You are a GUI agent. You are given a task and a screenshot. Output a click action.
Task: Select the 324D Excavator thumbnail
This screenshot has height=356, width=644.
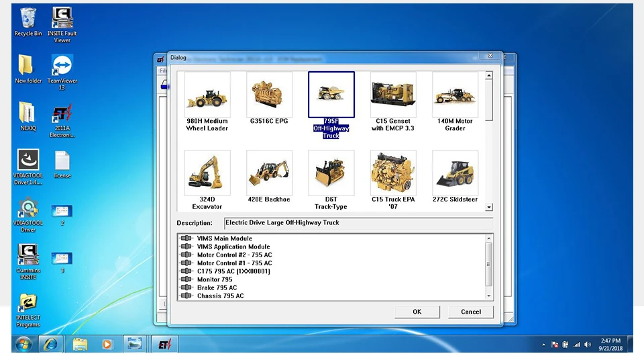point(207,173)
